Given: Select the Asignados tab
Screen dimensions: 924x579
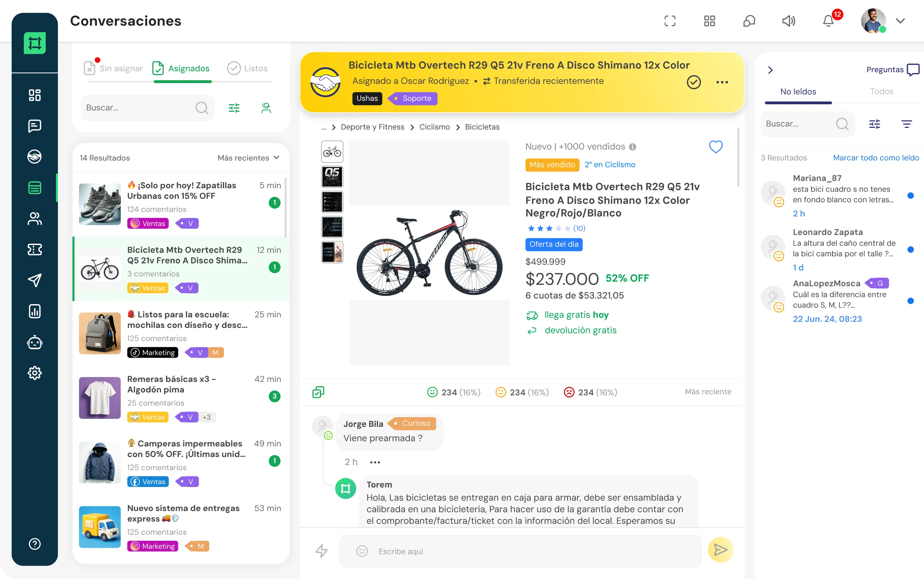Looking at the screenshot, I should point(181,68).
